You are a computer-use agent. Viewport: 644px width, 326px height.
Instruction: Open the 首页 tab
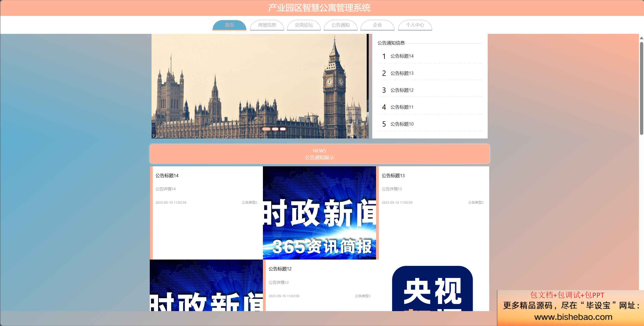pos(229,25)
